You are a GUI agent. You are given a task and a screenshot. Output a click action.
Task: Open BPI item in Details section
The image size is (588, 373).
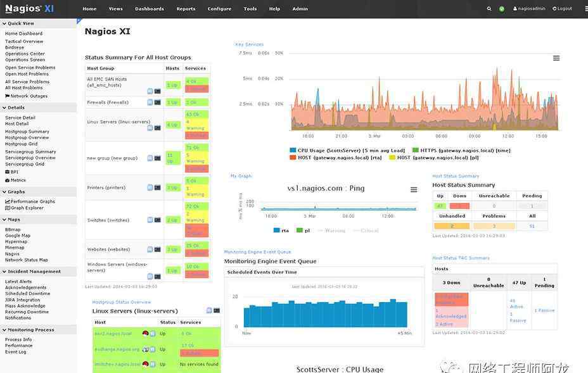pos(11,172)
